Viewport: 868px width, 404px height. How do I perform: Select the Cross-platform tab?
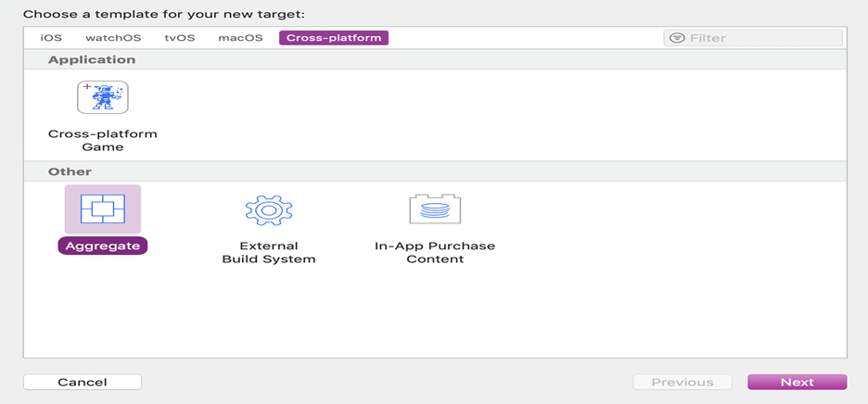pyautogui.click(x=334, y=38)
